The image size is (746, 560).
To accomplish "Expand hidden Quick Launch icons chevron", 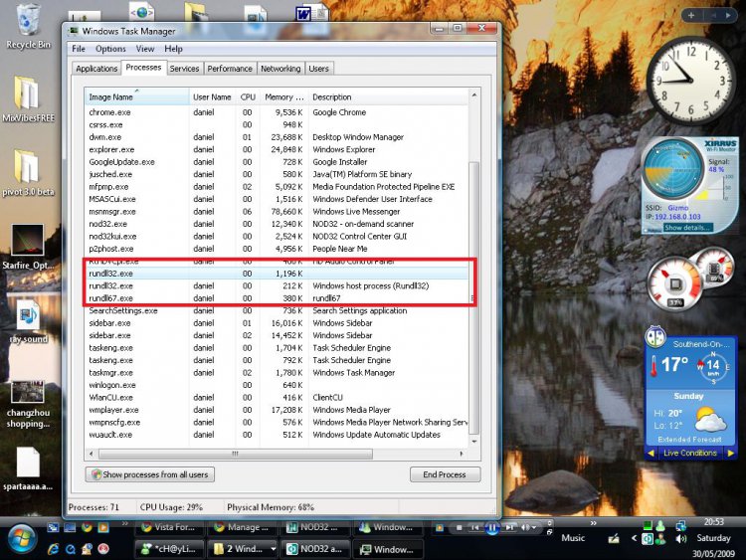I will 125,524.
